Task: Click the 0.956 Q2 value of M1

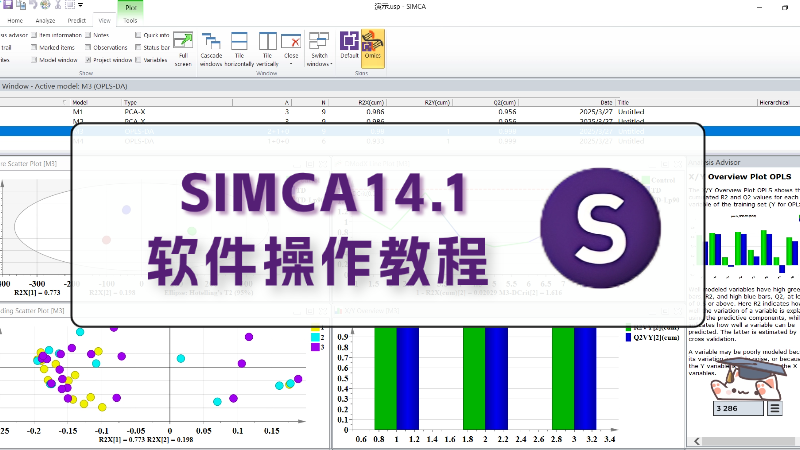Action: [x=507, y=112]
